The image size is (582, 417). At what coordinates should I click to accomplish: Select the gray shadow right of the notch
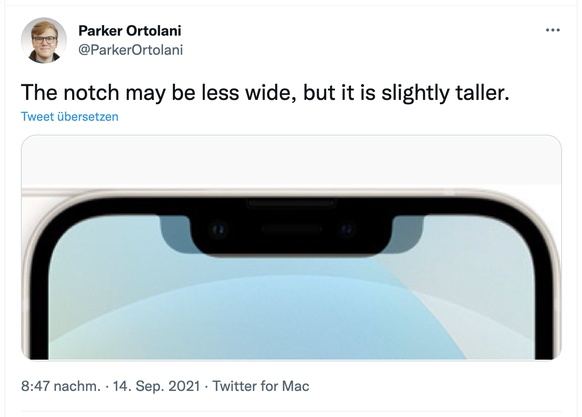coord(407,234)
